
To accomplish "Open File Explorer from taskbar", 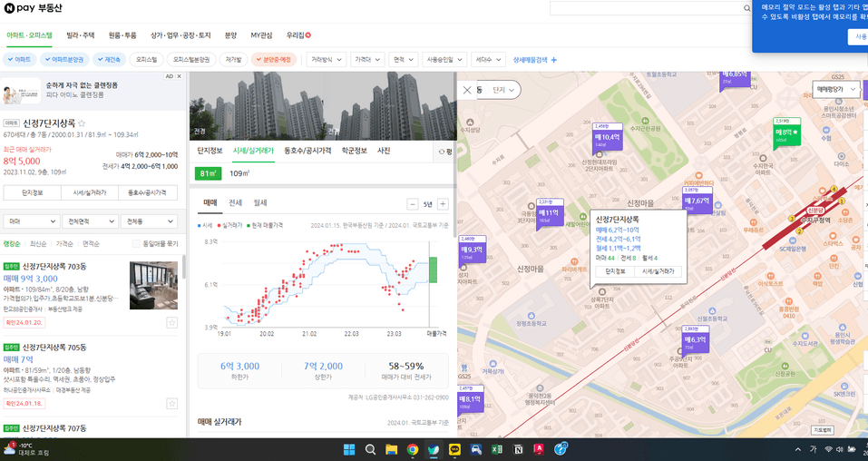I will tap(392, 449).
